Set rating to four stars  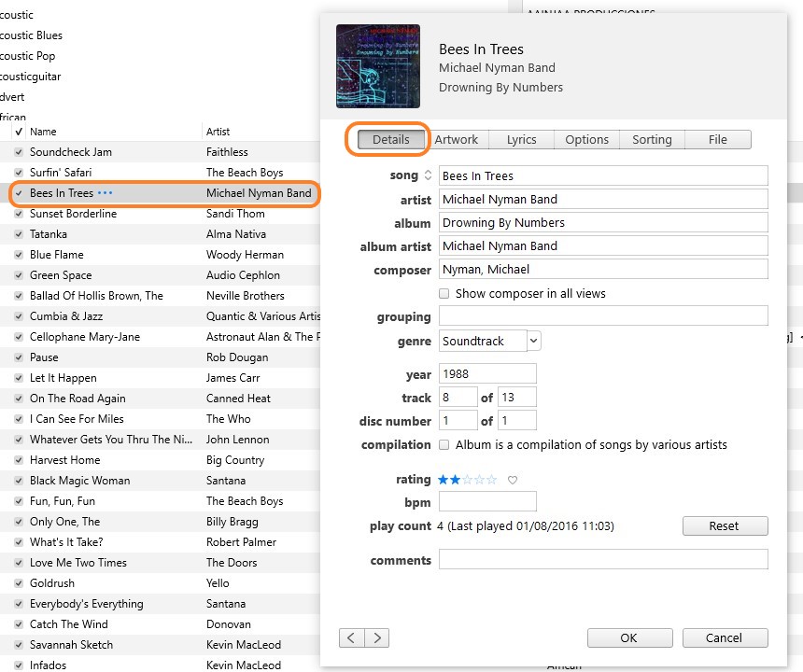click(479, 480)
